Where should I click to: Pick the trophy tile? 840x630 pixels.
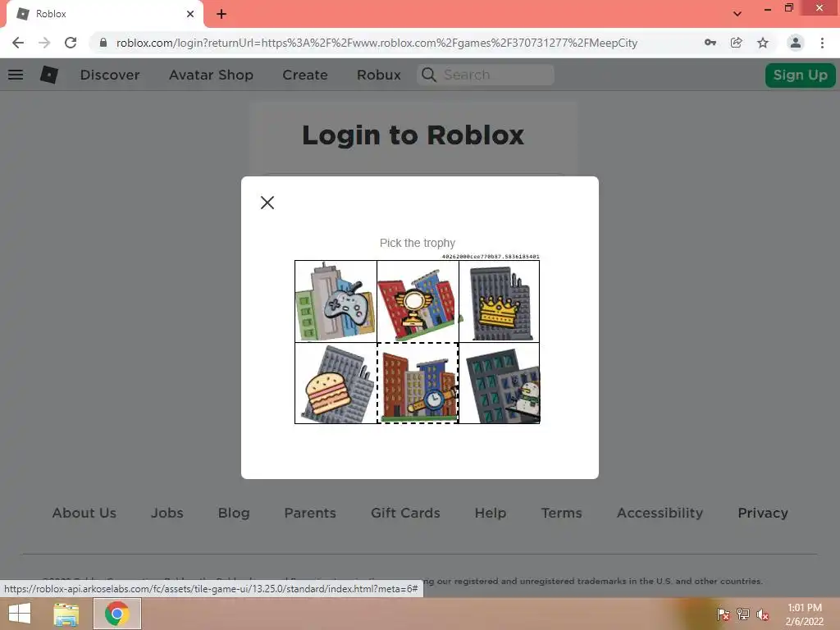418,301
